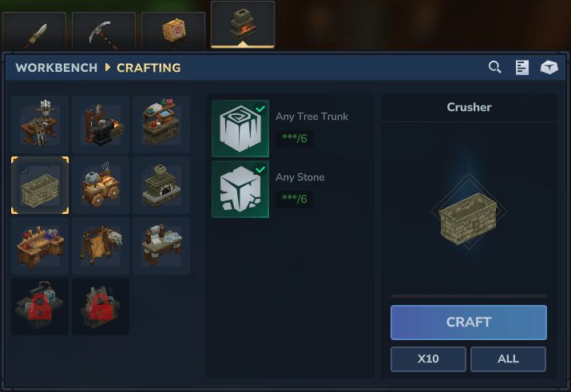The image size is (571, 392).
Task: Craft ten with the X10 button
Action: pos(428,359)
